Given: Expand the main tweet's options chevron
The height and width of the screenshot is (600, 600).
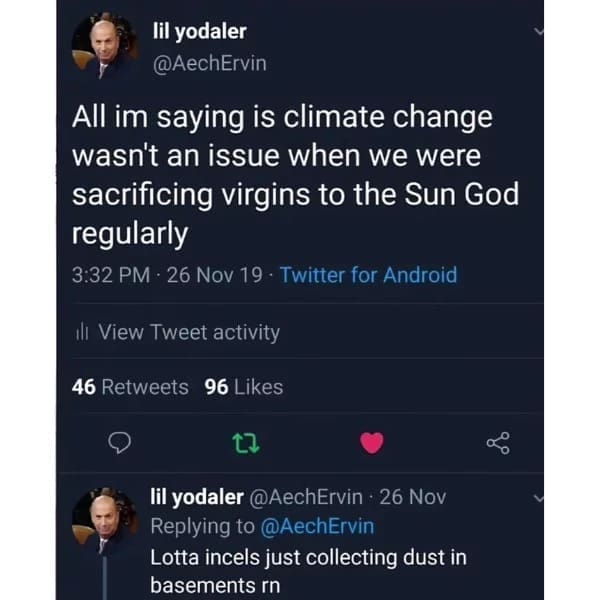Looking at the screenshot, I should 540,31.
